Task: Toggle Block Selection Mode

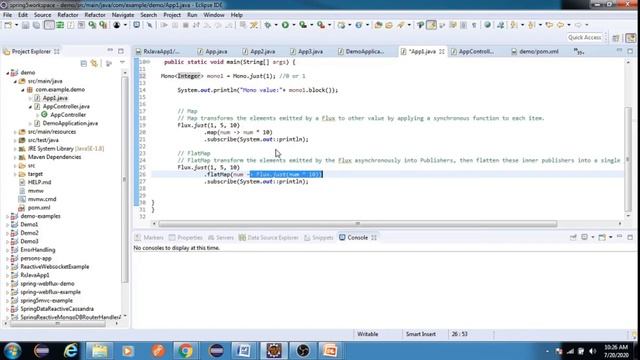Action: pyautogui.click(x=463, y=25)
